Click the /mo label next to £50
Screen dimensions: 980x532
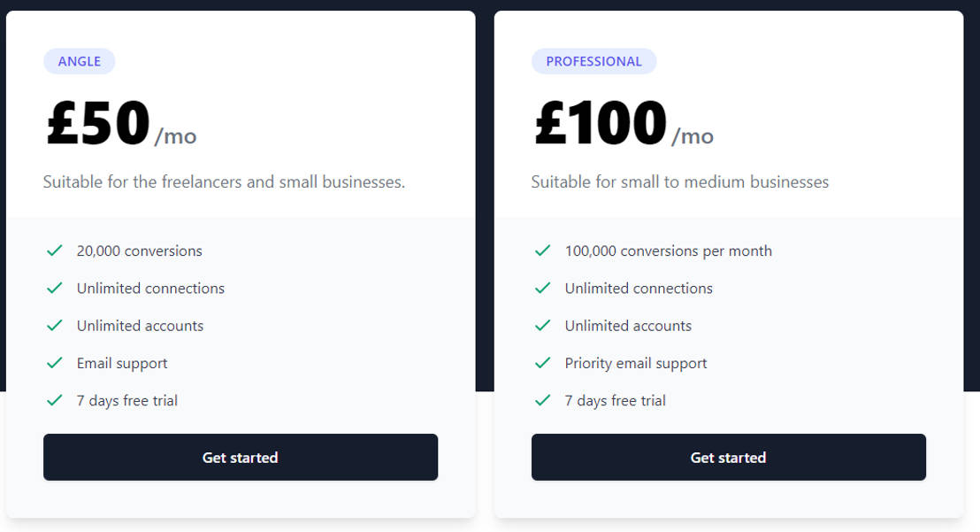pyautogui.click(x=175, y=135)
